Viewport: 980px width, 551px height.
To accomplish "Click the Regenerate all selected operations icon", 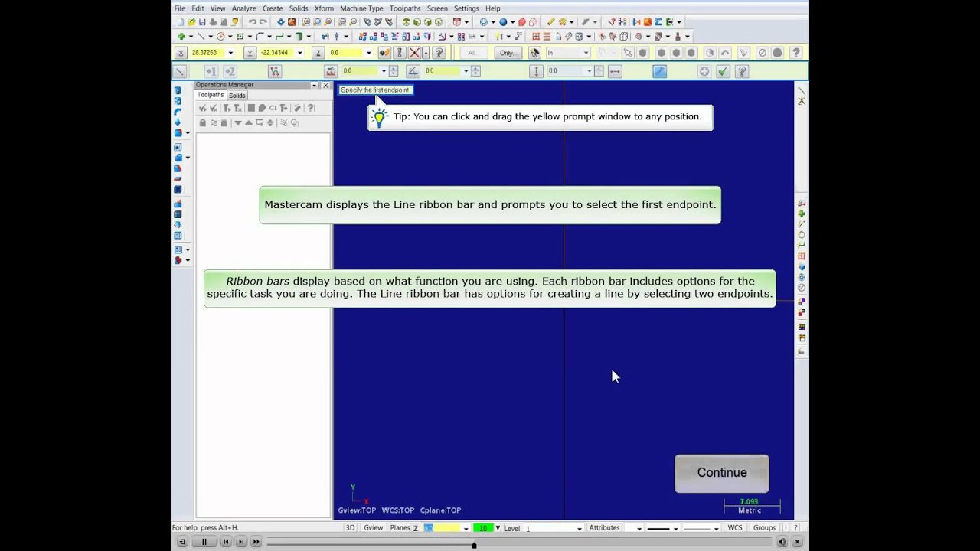I will coord(227,108).
